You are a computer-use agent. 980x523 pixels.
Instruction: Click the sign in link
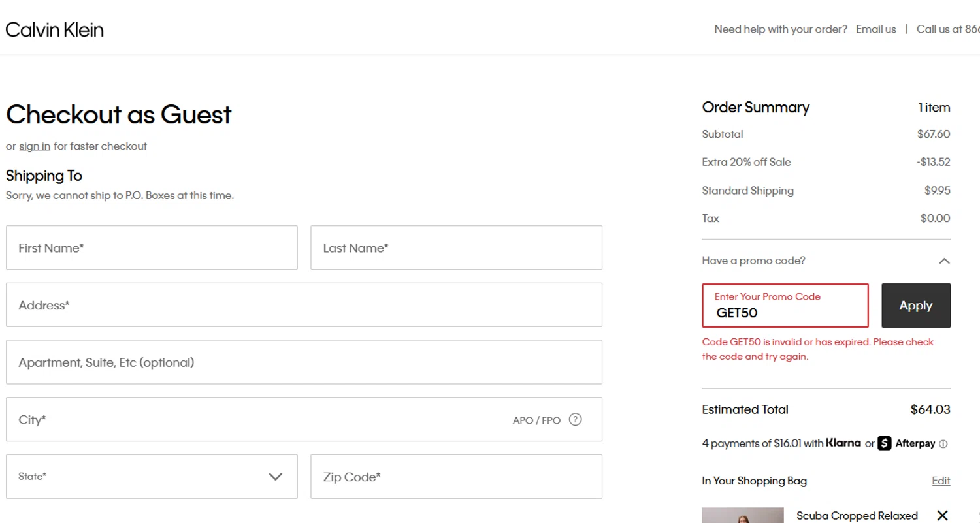point(35,146)
